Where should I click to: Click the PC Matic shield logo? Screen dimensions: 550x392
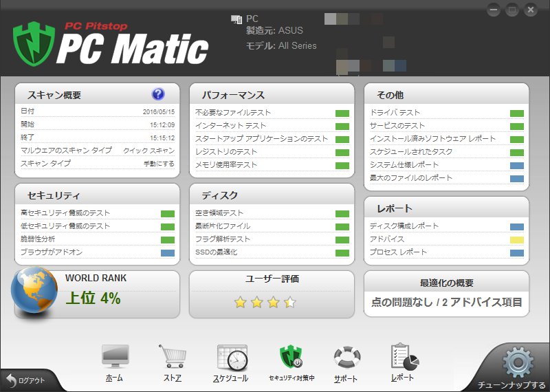34,44
